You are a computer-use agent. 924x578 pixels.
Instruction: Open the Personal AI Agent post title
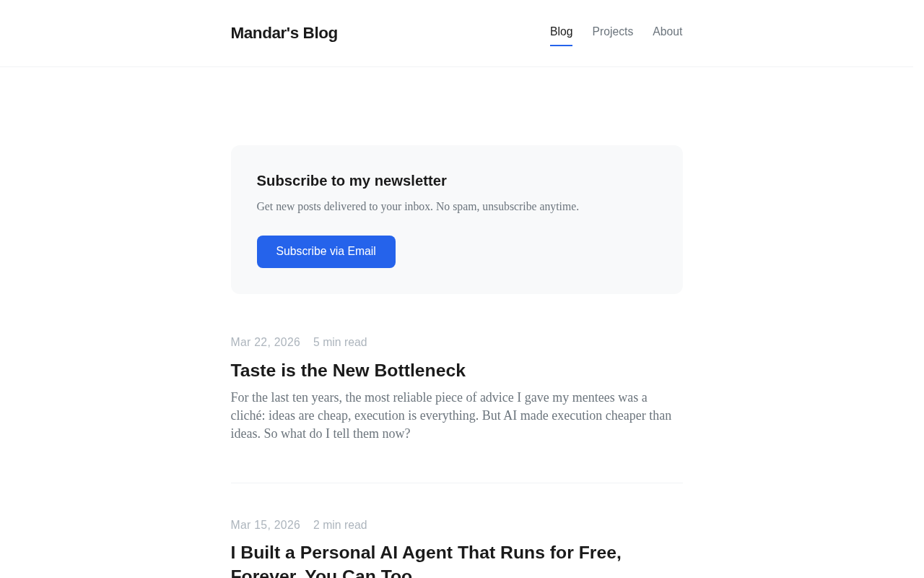tap(426, 553)
